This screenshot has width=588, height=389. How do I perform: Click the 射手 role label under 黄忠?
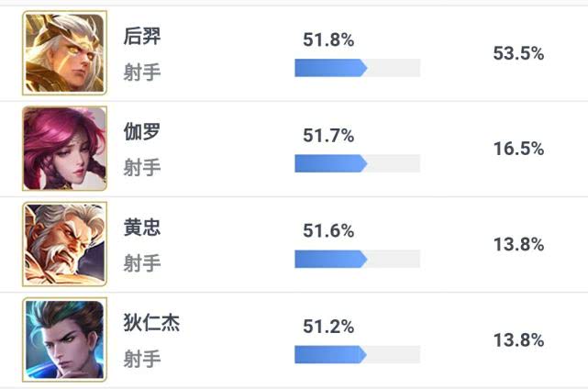[x=142, y=263]
